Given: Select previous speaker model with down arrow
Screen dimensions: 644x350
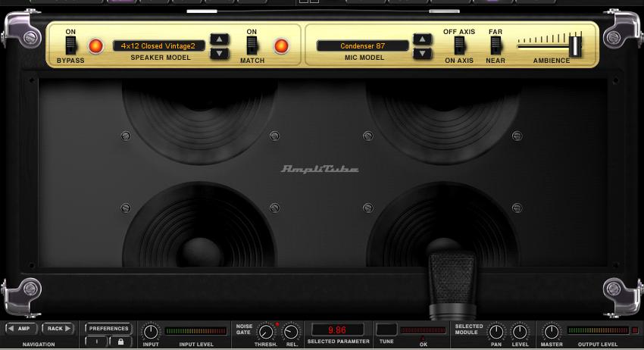Looking at the screenshot, I should click(x=219, y=53).
